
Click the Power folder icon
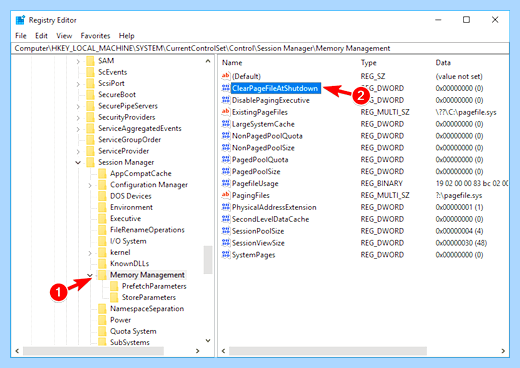pos(102,320)
